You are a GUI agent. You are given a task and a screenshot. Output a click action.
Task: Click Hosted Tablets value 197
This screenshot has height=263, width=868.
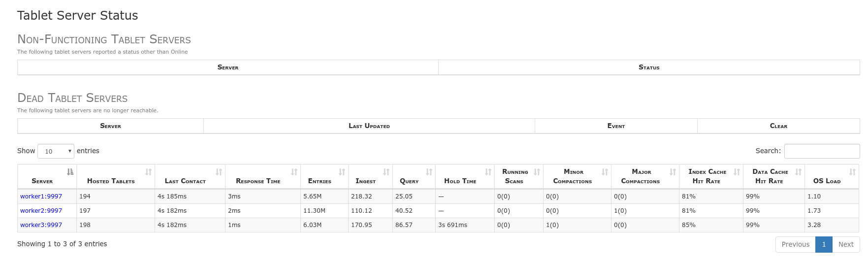point(85,211)
